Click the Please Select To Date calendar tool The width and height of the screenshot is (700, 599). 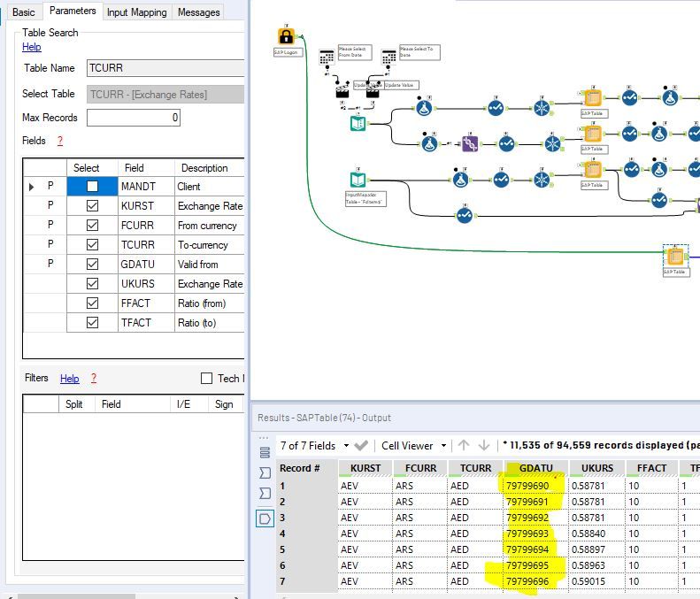click(x=388, y=57)
